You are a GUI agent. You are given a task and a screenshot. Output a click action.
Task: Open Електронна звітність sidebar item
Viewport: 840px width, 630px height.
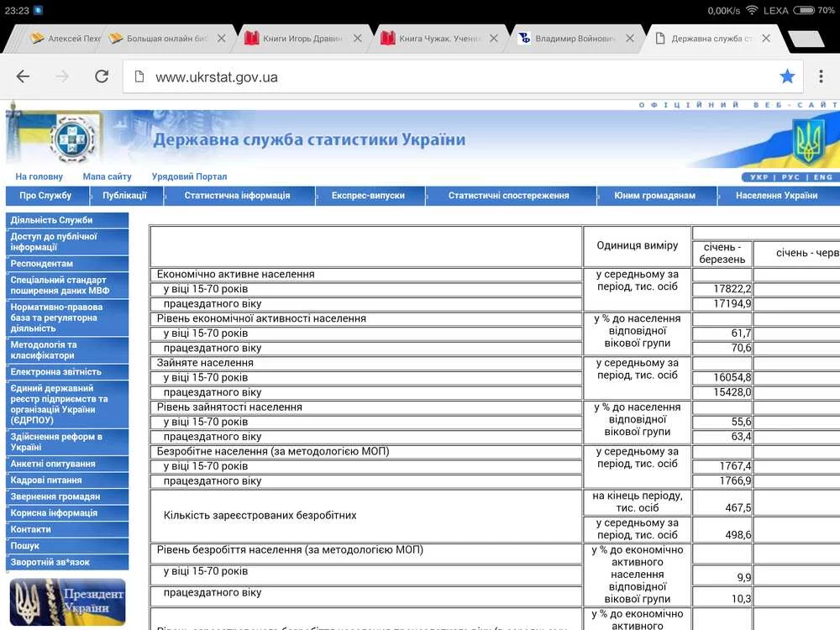(67, 372)
